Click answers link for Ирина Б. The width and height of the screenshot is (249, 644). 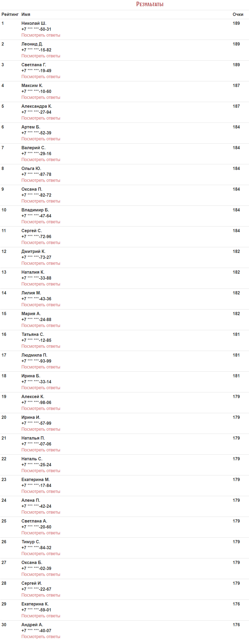[41, 388]
